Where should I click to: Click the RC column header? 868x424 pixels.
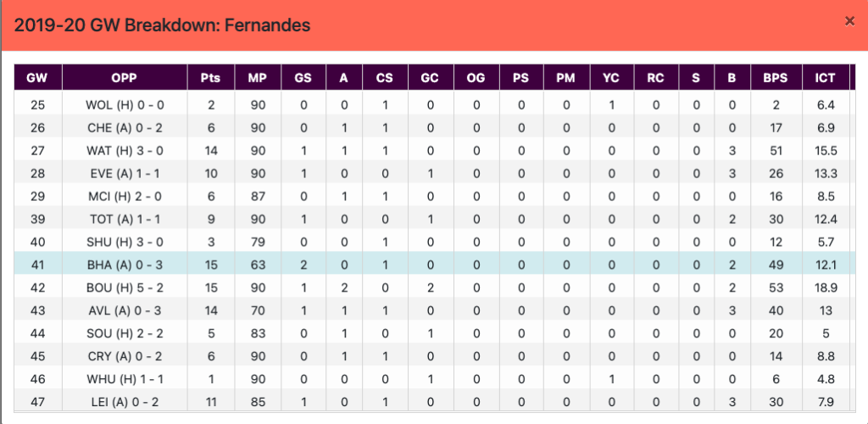tap(655, 78)
